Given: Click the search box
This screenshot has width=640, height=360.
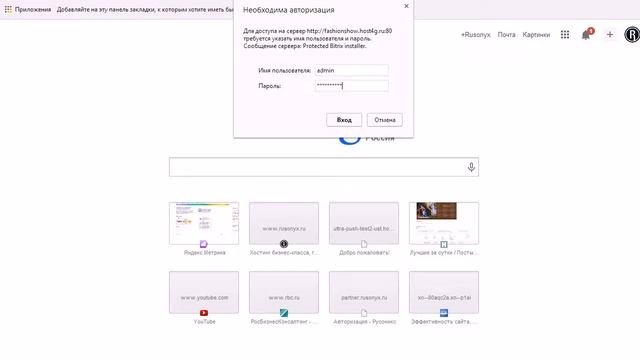Looking at the screenshot, I should tap(324, 167).
